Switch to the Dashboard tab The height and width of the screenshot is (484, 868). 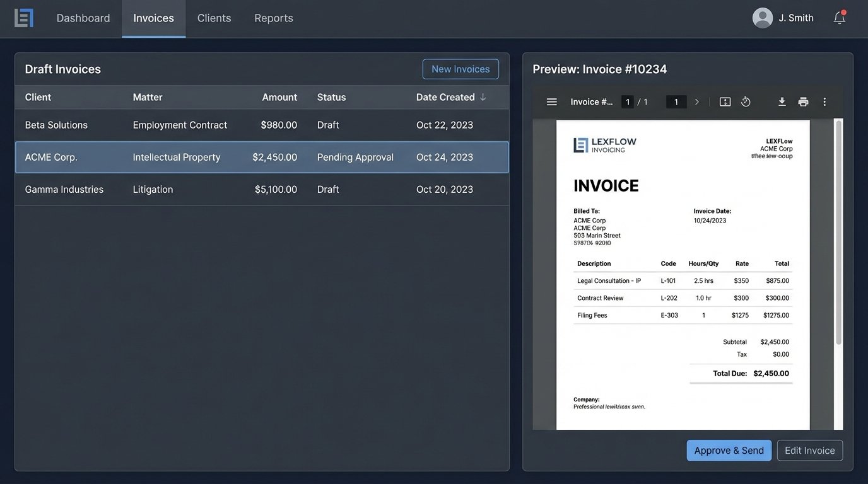pos(83,17)
